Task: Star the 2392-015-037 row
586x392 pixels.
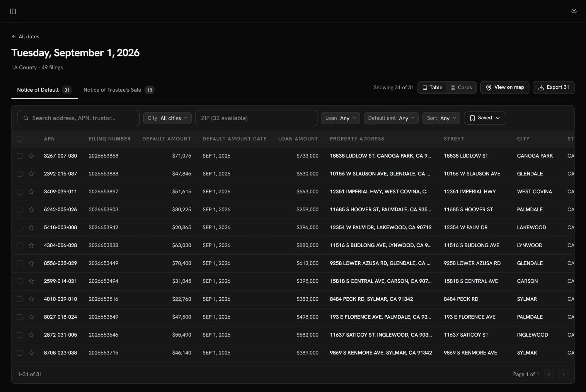Action: click(x=31, y=174)
